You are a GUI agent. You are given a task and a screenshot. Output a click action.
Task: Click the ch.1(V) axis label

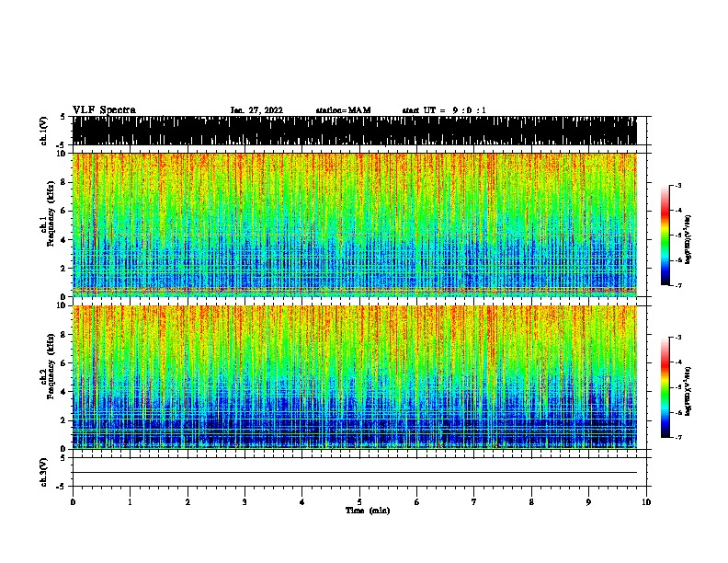(43, 131)
